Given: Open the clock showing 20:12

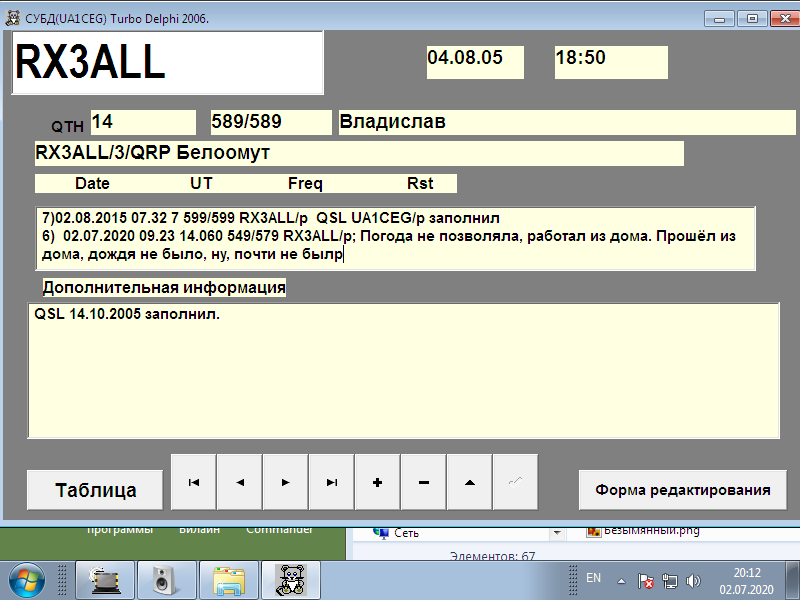Looking at the screenshot, I should tap(747, 581).
